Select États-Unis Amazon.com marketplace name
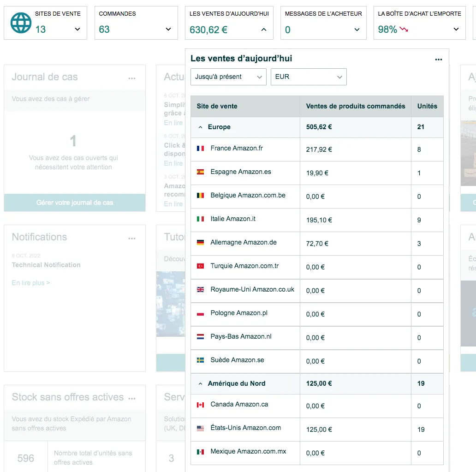Viewport: 476px width, 472px height. (x=245, y=428)
